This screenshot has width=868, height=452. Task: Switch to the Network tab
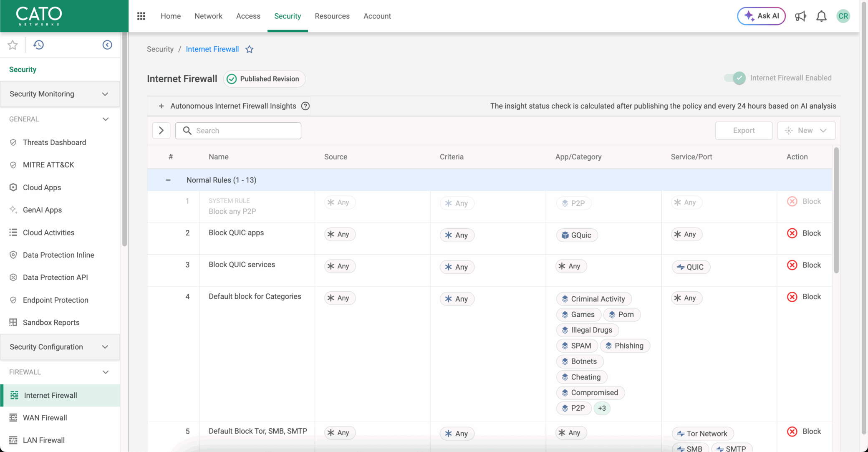pos(208,16)
